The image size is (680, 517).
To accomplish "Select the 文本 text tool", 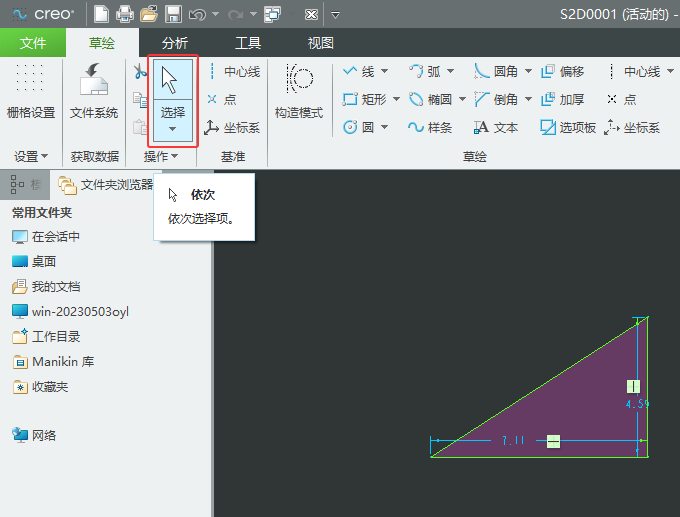I will coord(496,128).
